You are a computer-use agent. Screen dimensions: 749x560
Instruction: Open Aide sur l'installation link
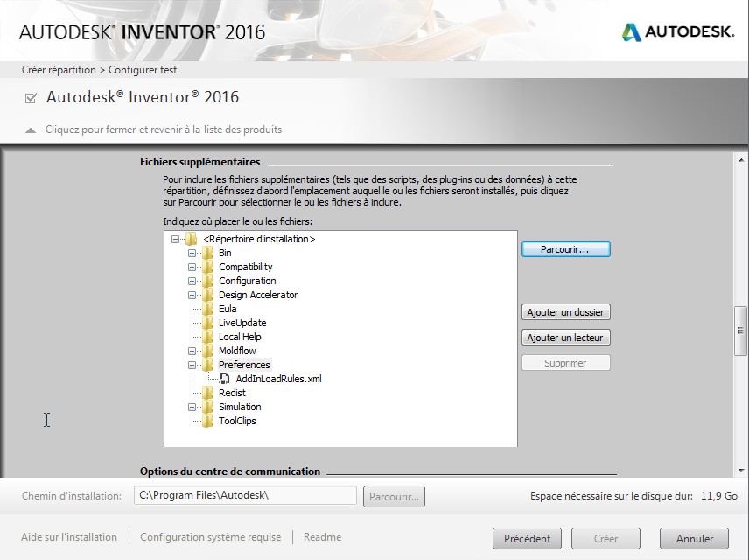[x=69, y=537]
